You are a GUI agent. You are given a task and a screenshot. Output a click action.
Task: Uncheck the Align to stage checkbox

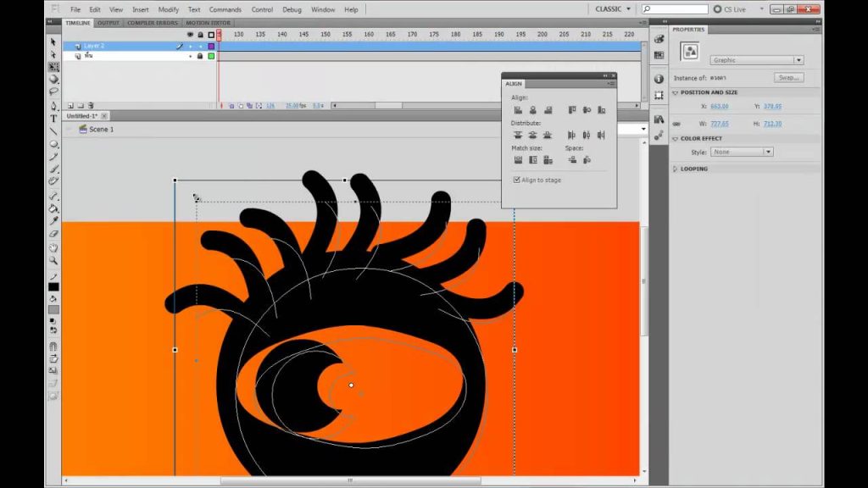click(516, 180)
